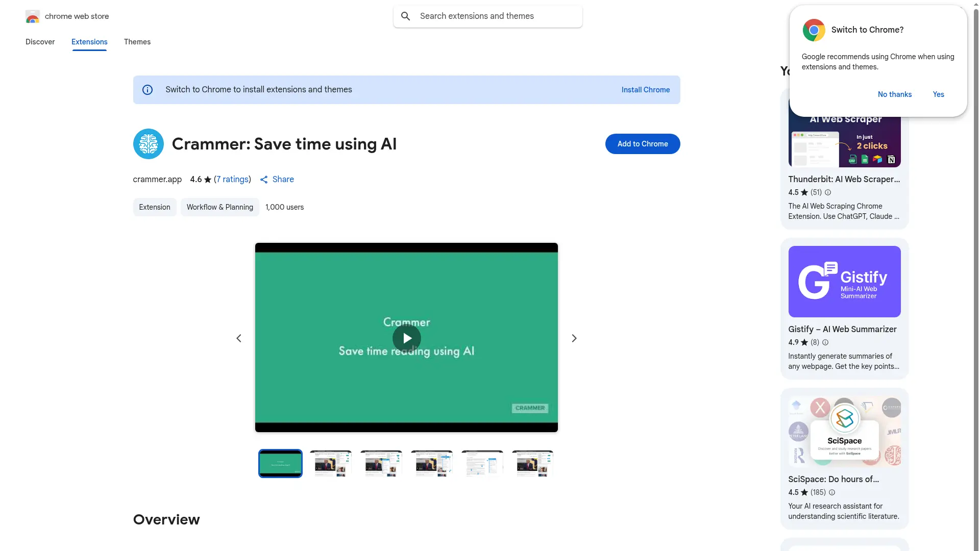
Task: Click the Workflow & Planning category chip
Action: [x=219, y=207]
